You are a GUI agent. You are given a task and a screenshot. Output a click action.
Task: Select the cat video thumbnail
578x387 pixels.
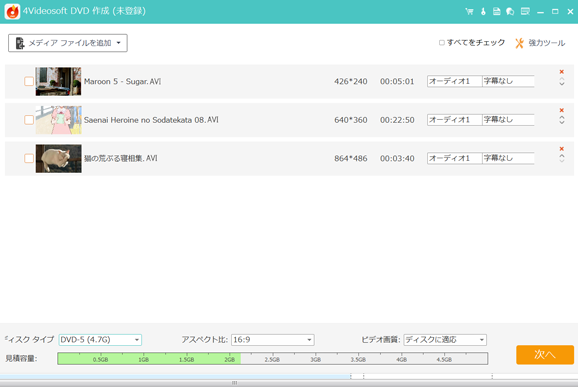point(58,158)
